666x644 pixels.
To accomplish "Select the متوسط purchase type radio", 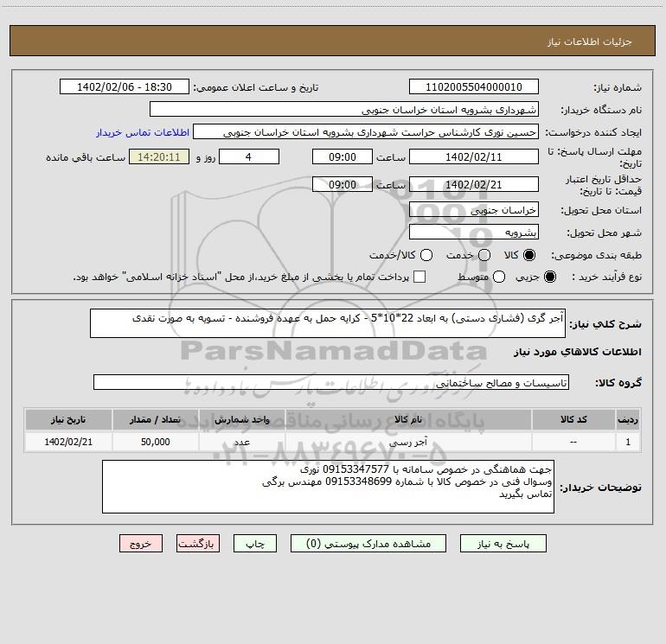I will 499,277.
